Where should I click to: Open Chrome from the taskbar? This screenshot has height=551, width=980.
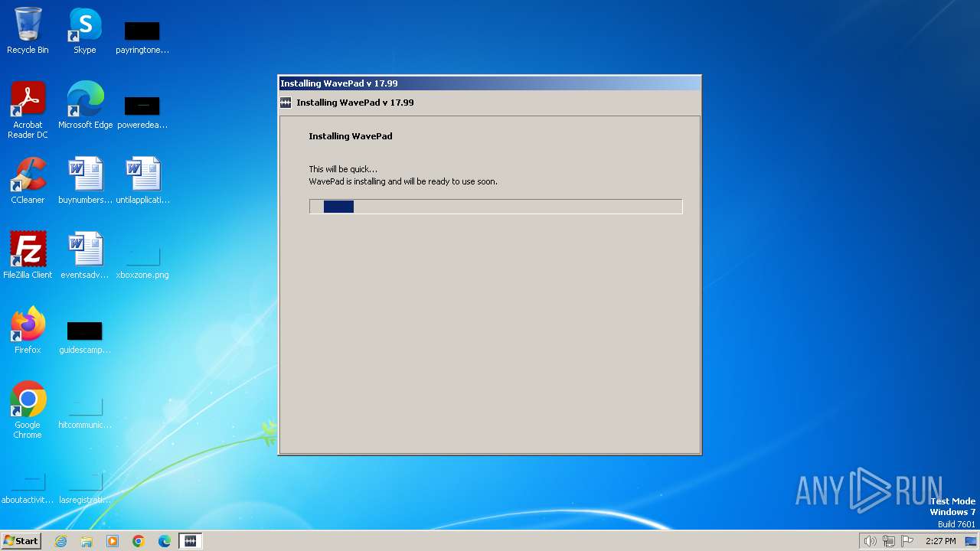pos(139,541)
